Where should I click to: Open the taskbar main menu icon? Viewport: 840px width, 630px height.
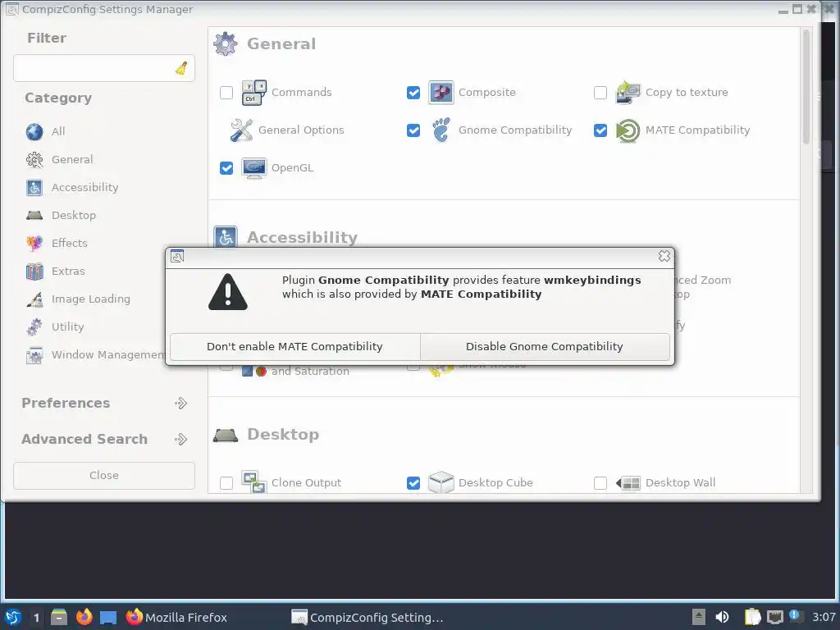13,617
